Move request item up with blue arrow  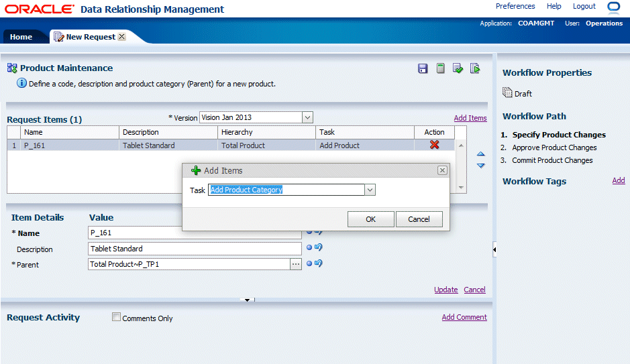pyautogui.click(x=480, y=155)
